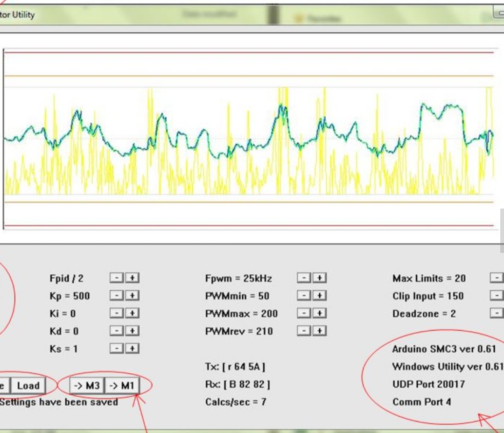Decrease the Deadzone setting
Image resolution: width=504 pixels, height=433 pixels.
(x=497, y=314)
